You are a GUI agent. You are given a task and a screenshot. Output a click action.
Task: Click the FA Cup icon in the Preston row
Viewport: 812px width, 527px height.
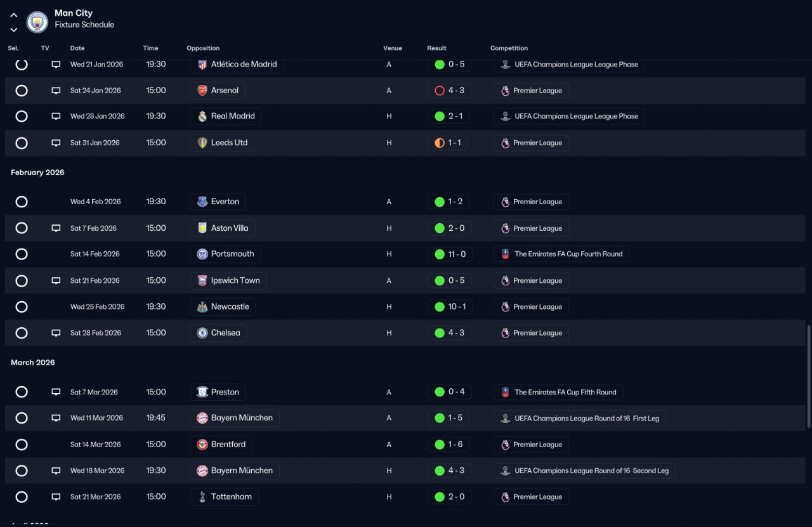[506, 393]
